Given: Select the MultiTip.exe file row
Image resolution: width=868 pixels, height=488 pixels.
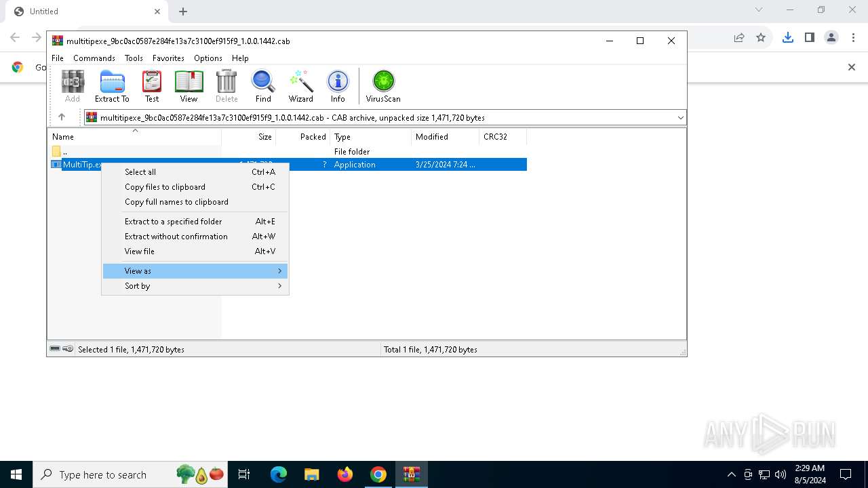Looking at the screenshot, I should tap(289, 165).
